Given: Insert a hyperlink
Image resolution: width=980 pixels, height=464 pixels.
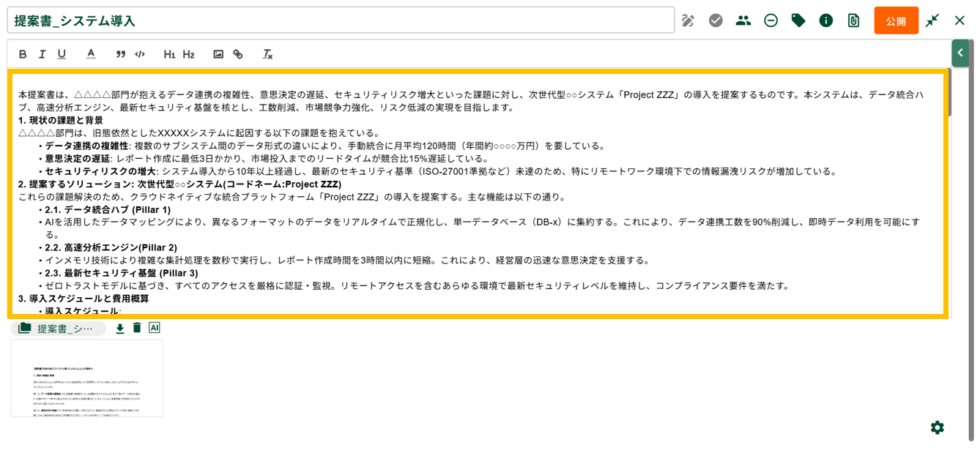Looking at the screenshot, I should pos(238,54).
